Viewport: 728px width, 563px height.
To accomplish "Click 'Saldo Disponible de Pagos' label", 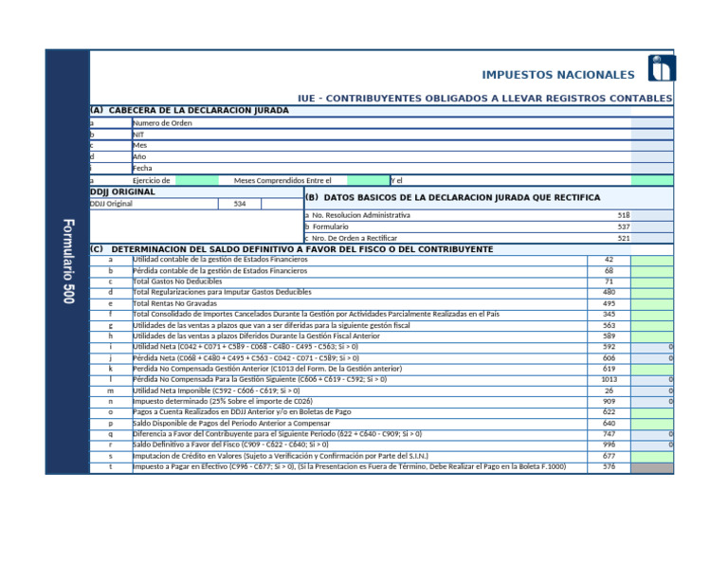I will click(x=231, y=424).
